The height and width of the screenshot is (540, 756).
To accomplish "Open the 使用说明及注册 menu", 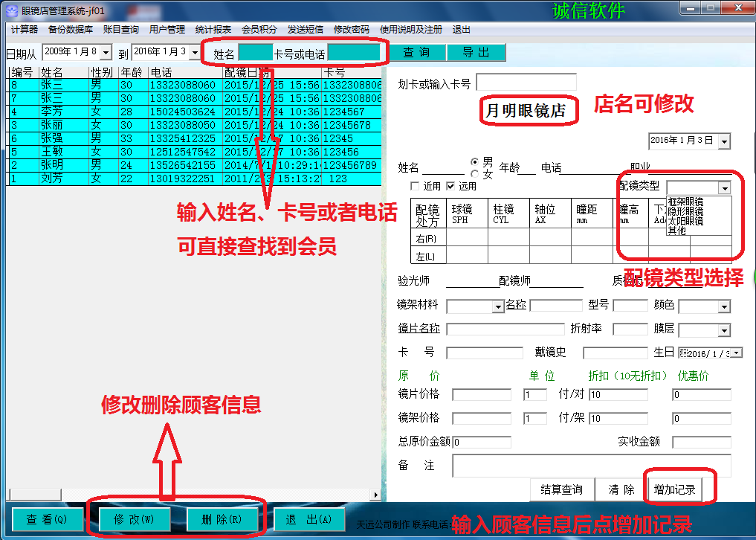I will [x=411, y=30].
